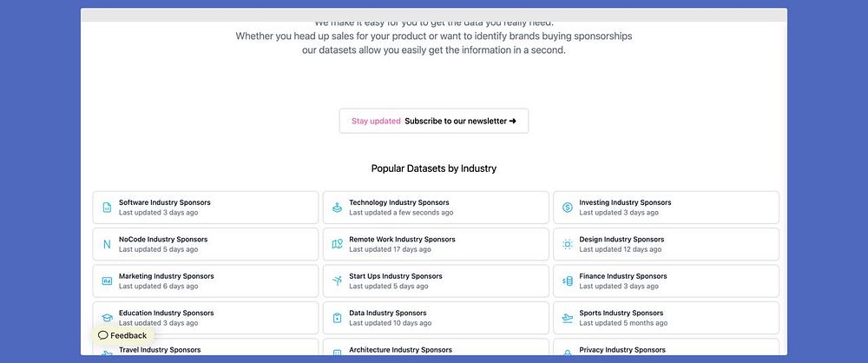Select Architecture Industry Sponsors card
868x363 pixels.
pyautogui.click(x=400, y=350)
